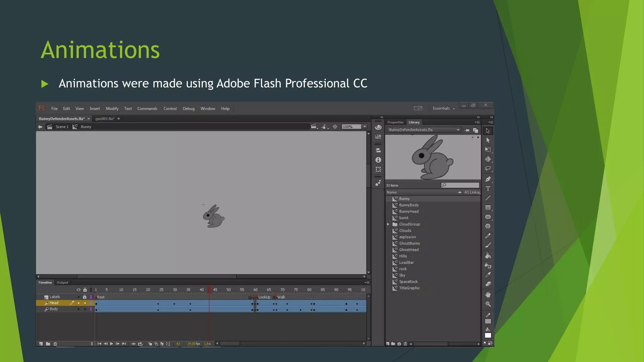This screenshot has width=644, height=362.
Task: Select the Zoom magnifier tool
Action: click(488, 304)
